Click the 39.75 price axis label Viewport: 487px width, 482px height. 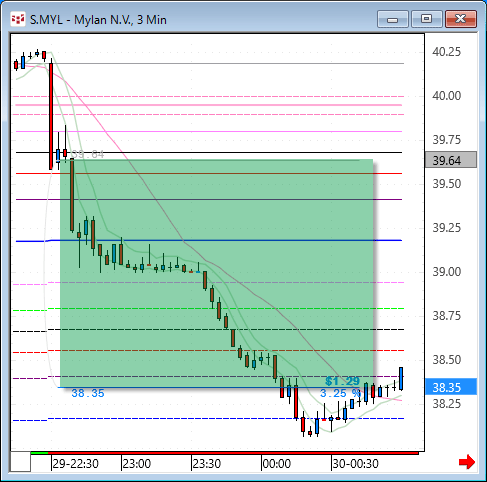pos(447,140)
